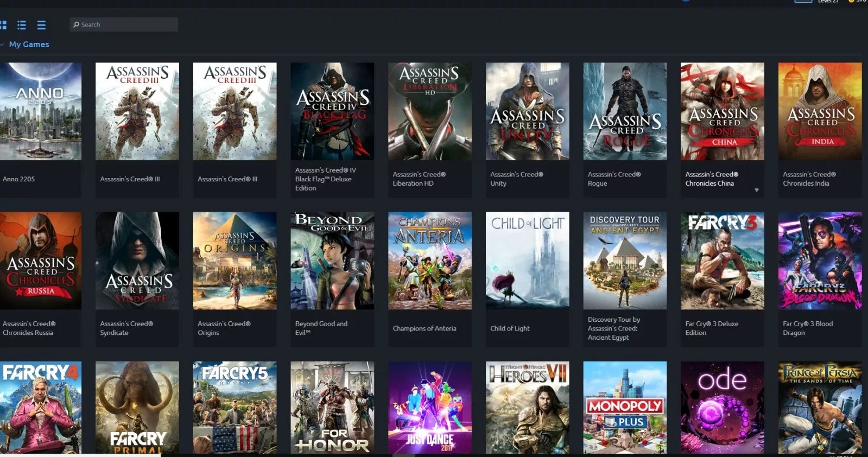Open Assassin's Creed Unity cover
This screenshot has width=868, height=457.
[528, 111]
